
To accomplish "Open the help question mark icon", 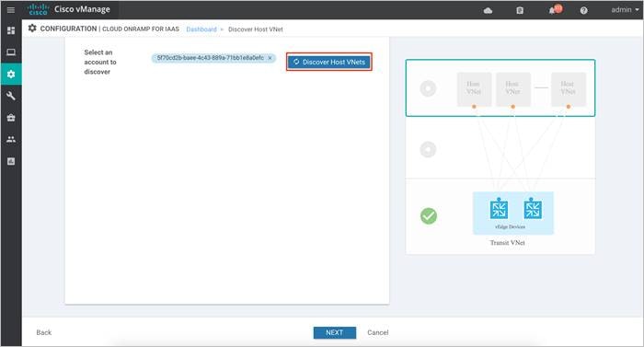I will point(583,10).
